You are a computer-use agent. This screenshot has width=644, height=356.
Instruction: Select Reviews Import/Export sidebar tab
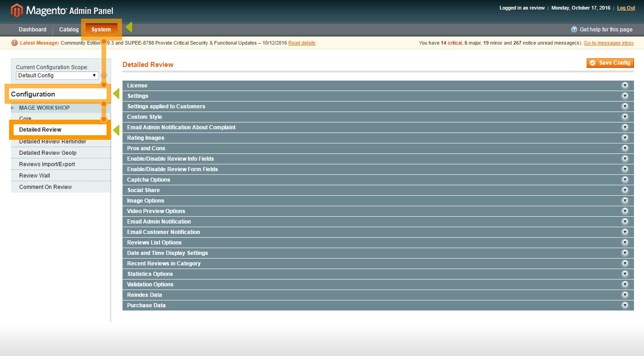pos(61,164)
